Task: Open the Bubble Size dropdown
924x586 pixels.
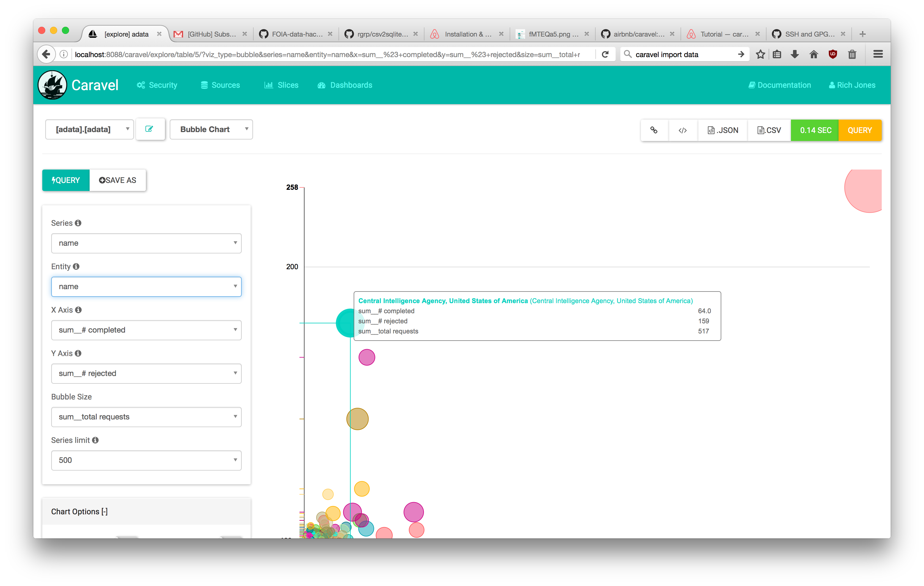Action: pyautogui.click(x=146, y=417)
